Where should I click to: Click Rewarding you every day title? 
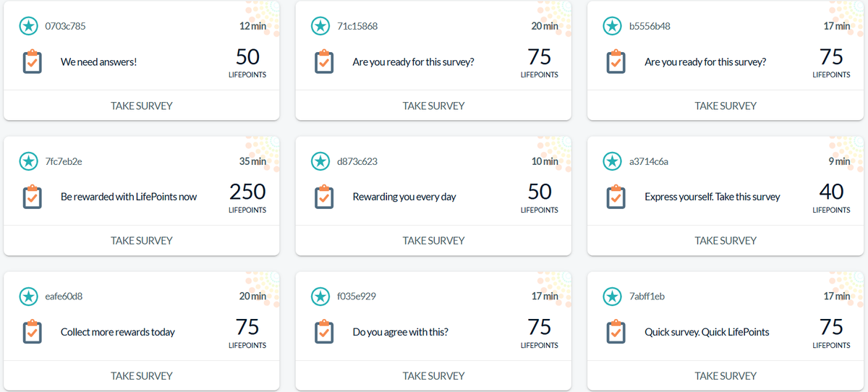[404, 197]
